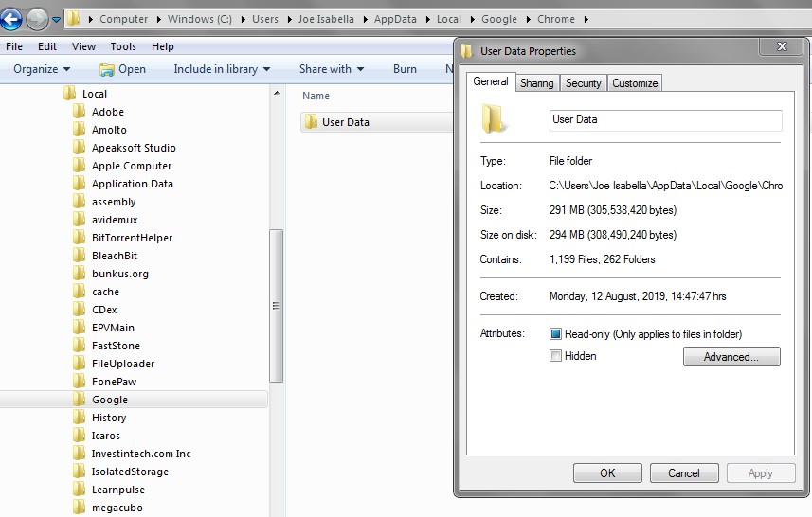
Task: Click the Apply button
Action: [x=760, y=473]
